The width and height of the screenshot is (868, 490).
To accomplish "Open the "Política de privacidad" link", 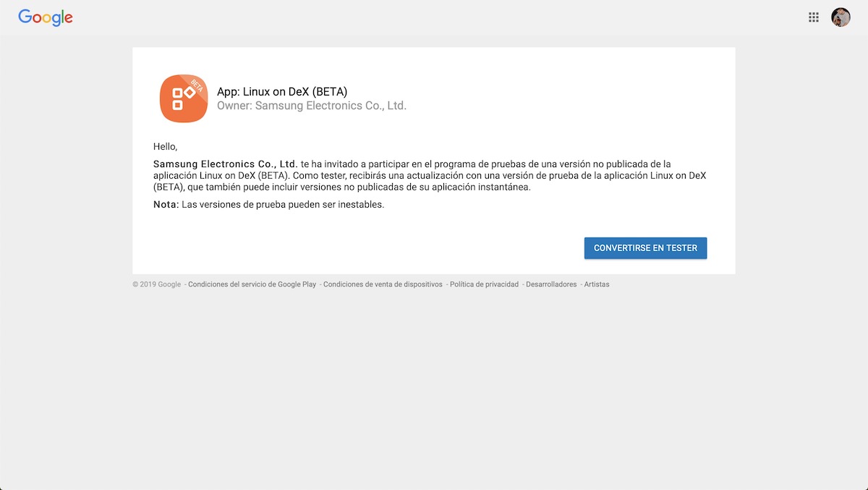I will pyautogui.click(x=483, y=284).
